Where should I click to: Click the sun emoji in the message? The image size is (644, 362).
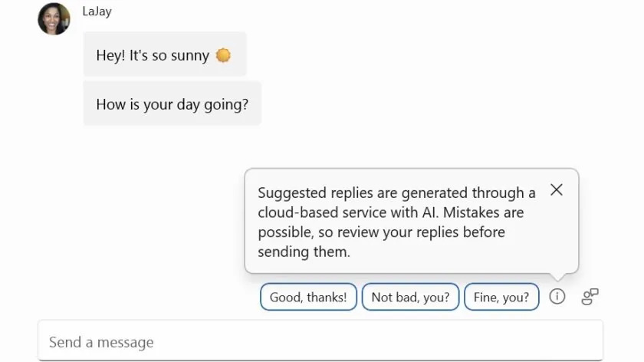tap(223, 55)
